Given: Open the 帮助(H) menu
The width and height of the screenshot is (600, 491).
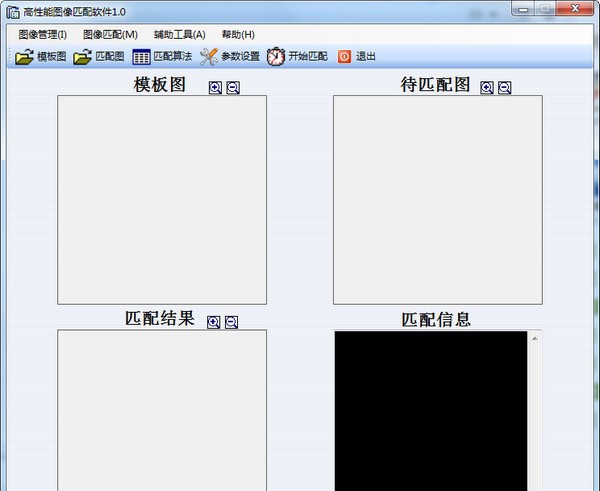Looking at the screenshot, I should 238,35.
